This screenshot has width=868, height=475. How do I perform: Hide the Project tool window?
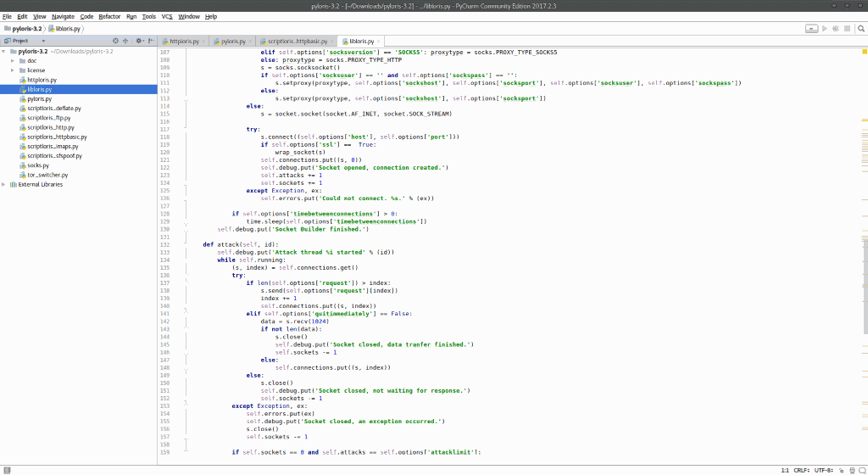151,41
